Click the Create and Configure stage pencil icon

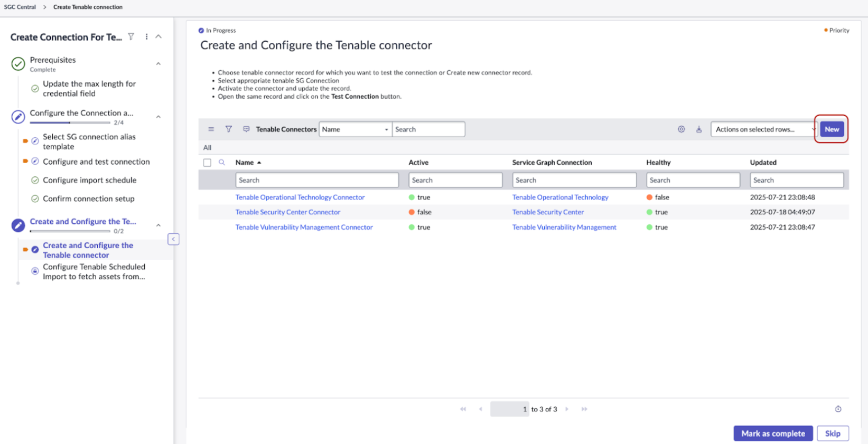click(x=18, y=225)
